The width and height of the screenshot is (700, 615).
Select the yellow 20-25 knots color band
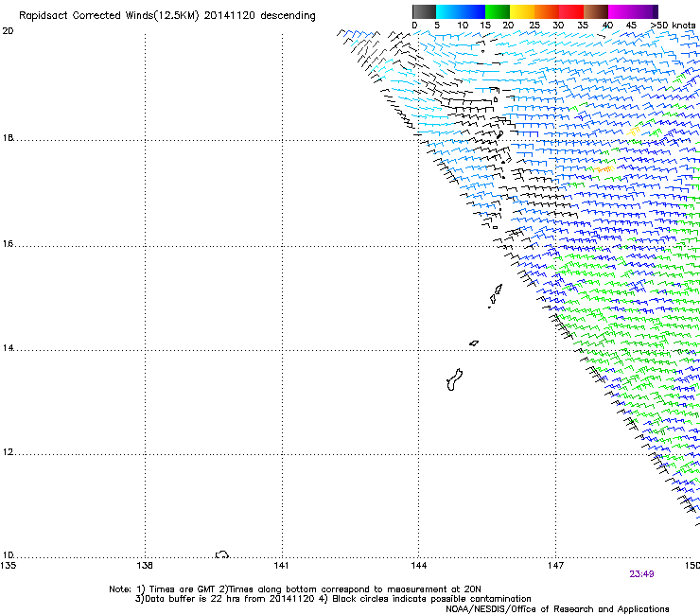(x=522, y=11)
